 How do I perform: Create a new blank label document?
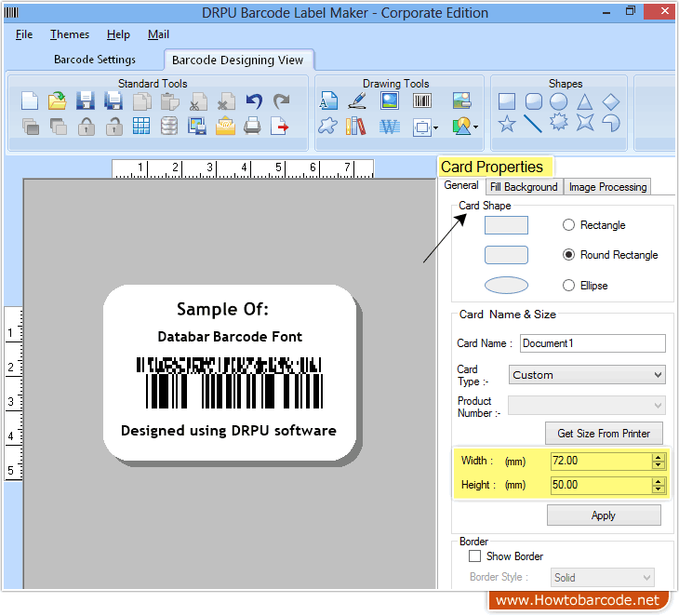(30, 101)
